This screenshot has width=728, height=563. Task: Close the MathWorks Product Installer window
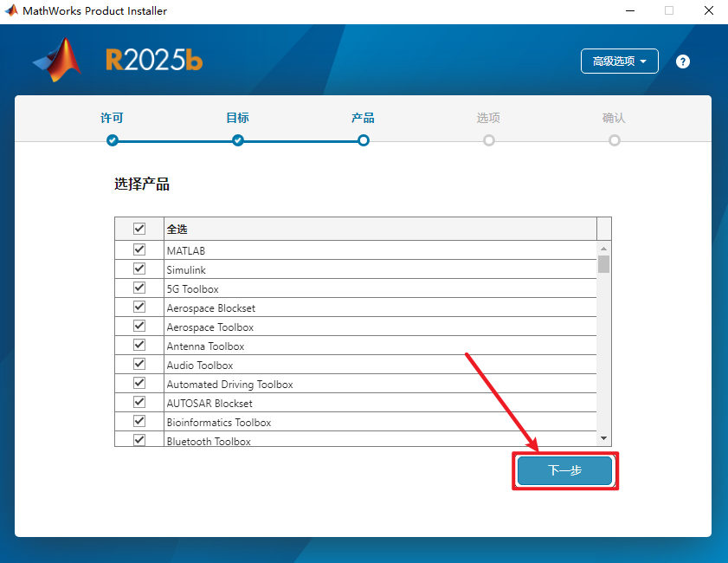[x=708, y=10]
